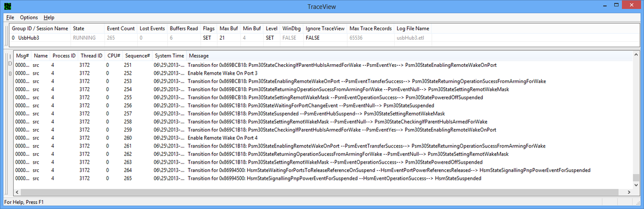Image resolution: width=644 pixels, height=209 pixels.
Task: Select the 'Enable Remote Wake On Port 4' message
Action: pyautogui.click(x=223, y=138)
